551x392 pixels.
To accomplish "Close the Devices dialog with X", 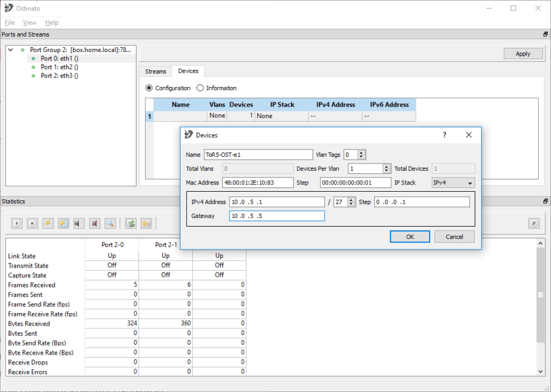I will [468, 135].
